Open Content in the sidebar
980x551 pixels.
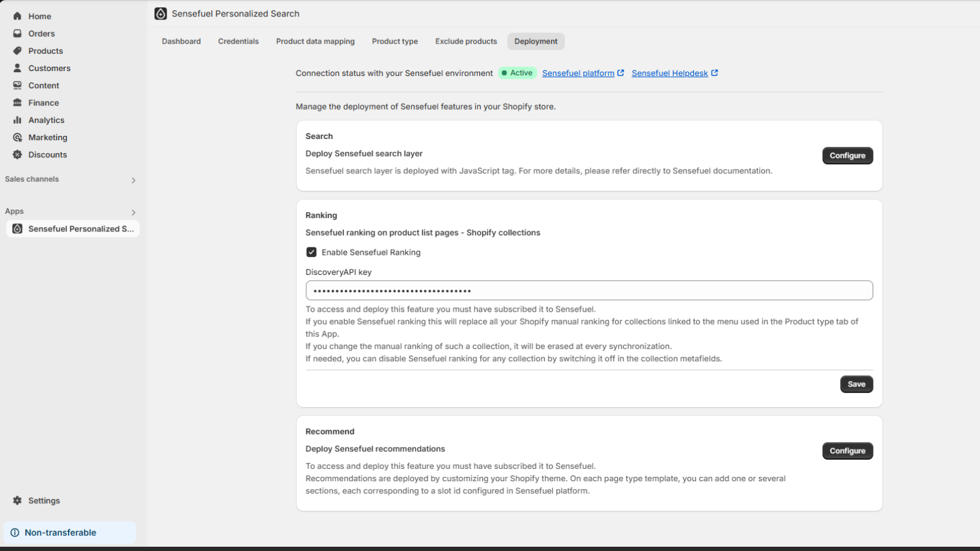(43, 86)
